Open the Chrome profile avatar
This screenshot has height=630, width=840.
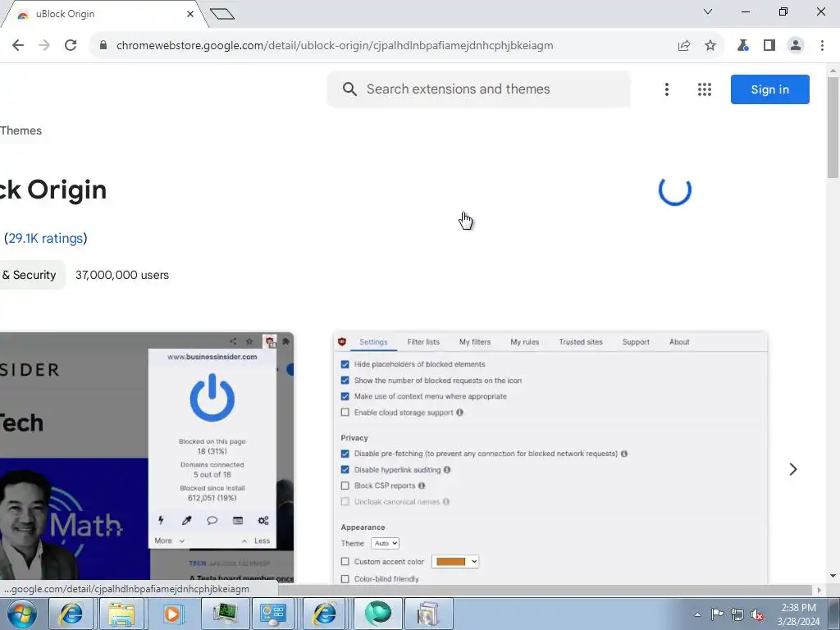point(796,46)
